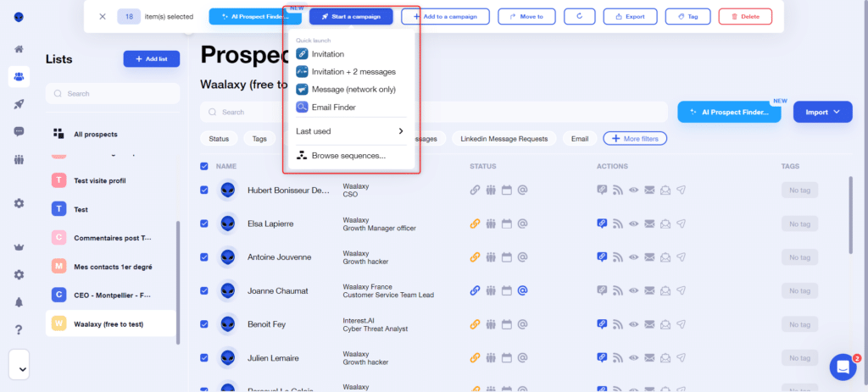Uncheck Elsa Lapierre's row checkbox
This screenshot has width=868, height=392.
pos(203,224)
